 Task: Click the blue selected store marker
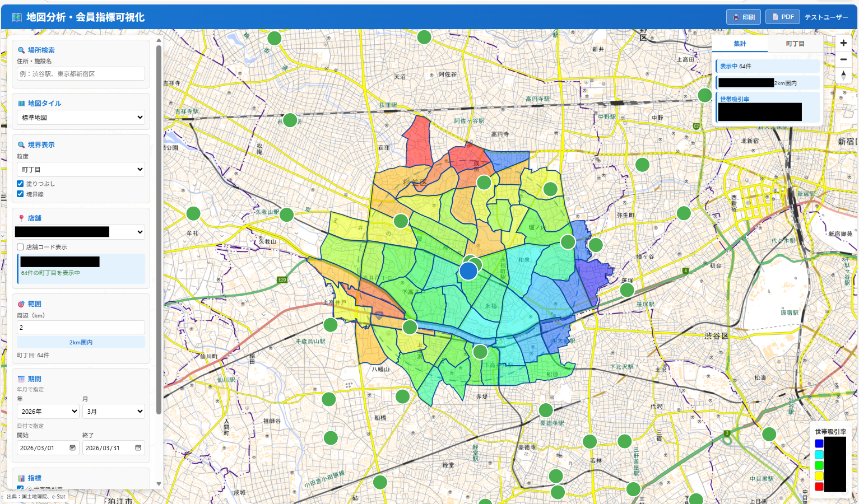(x=468, y=271)
